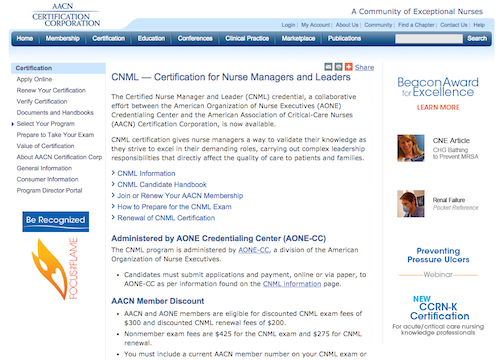The height and width of the screenshot is (360, 500).
Task: Open CNE Article CHG Bathing text
Action: 456,148
